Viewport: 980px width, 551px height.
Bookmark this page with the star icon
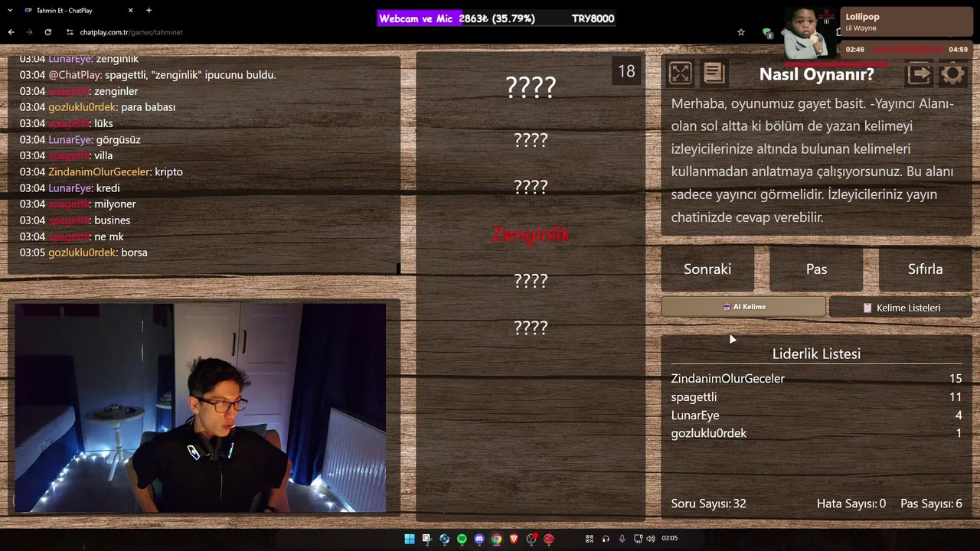tap(741, 32)
